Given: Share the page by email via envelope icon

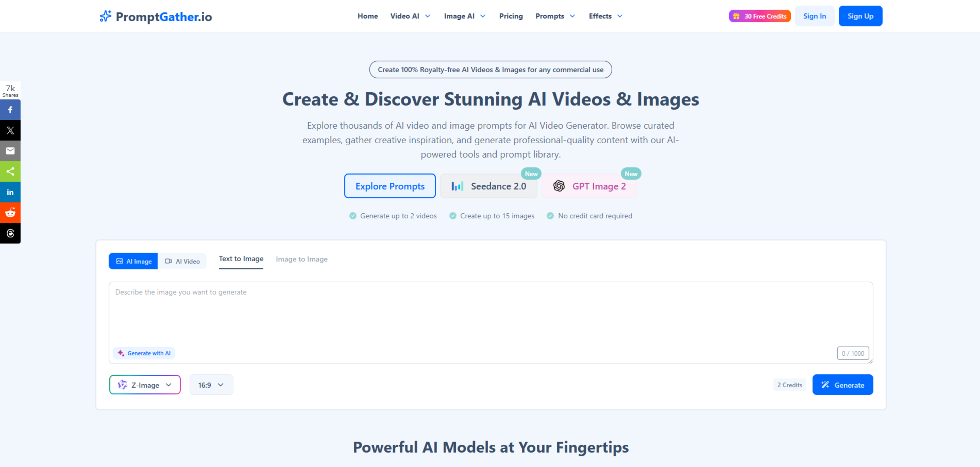Looking at the screenshot, I should 10,151.
